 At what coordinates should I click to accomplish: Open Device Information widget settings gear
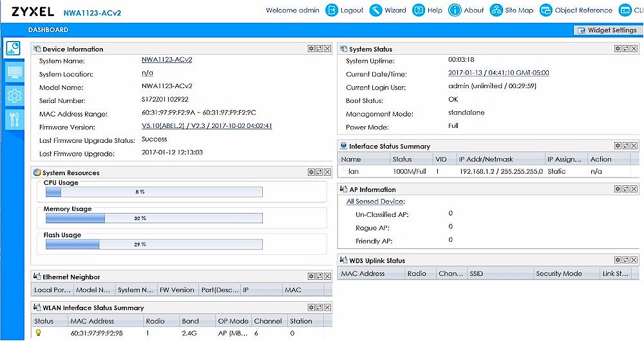point(311,48)
